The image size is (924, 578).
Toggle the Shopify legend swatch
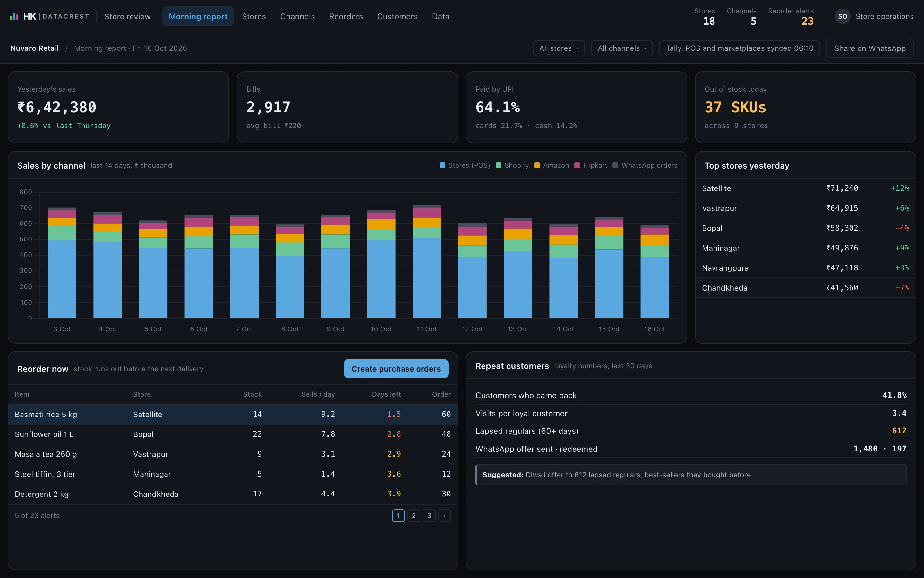click(498, 165)
